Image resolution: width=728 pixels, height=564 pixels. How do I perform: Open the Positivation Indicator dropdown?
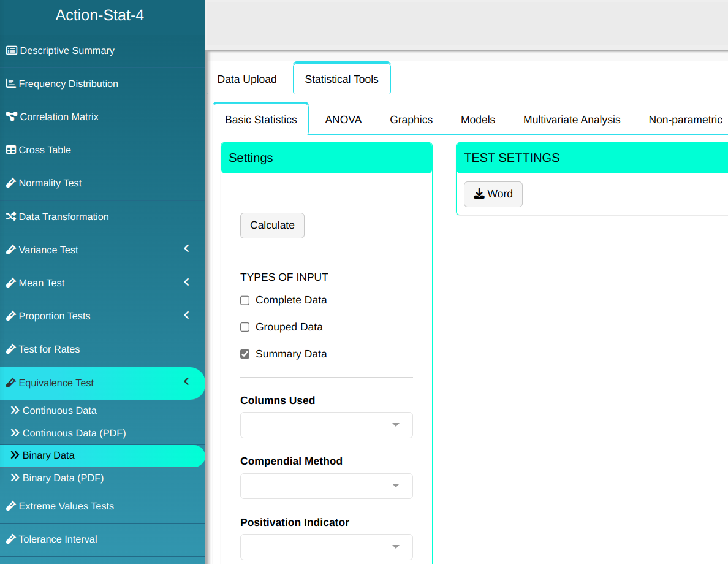point(326,547)
